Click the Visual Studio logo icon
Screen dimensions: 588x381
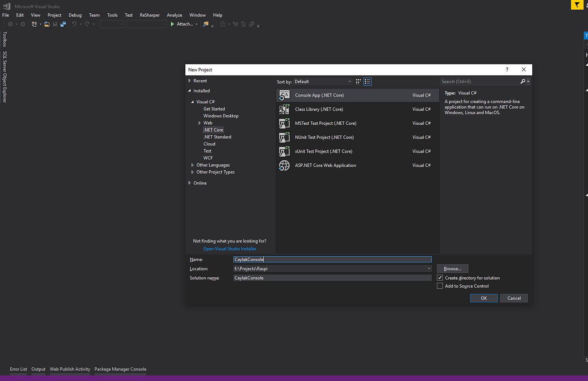pos(6,6)
